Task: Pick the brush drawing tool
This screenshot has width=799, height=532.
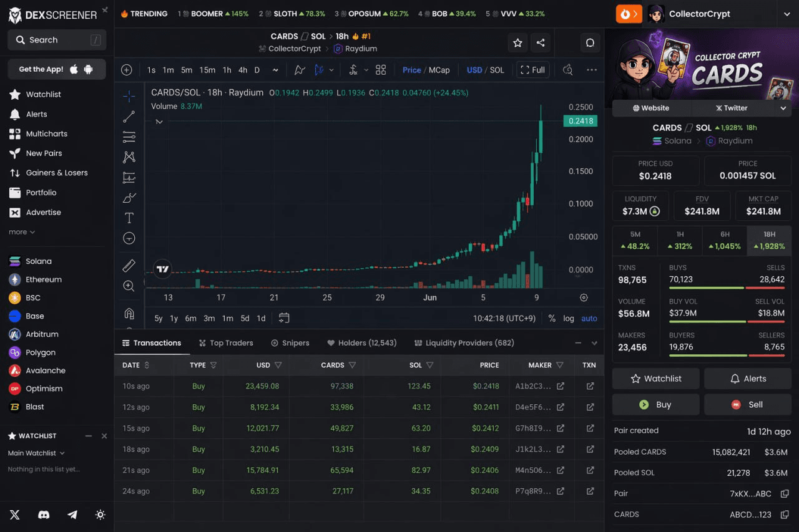Action: [x=129, y=198]
